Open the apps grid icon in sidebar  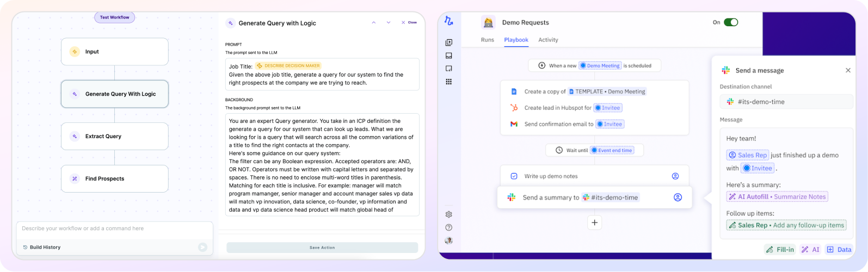(x=448, y=82)
